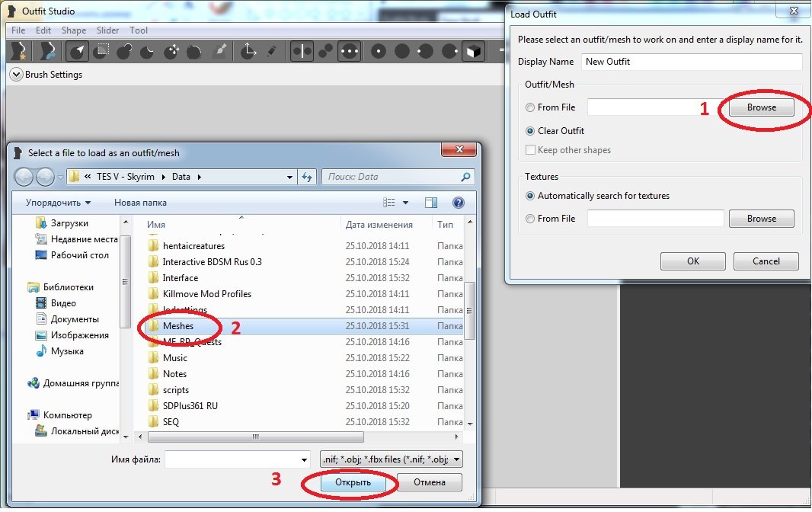Screen dimensions: 812x512
Task: Click the Load Project toolbar icon
Action: click(x=48, y=51)
